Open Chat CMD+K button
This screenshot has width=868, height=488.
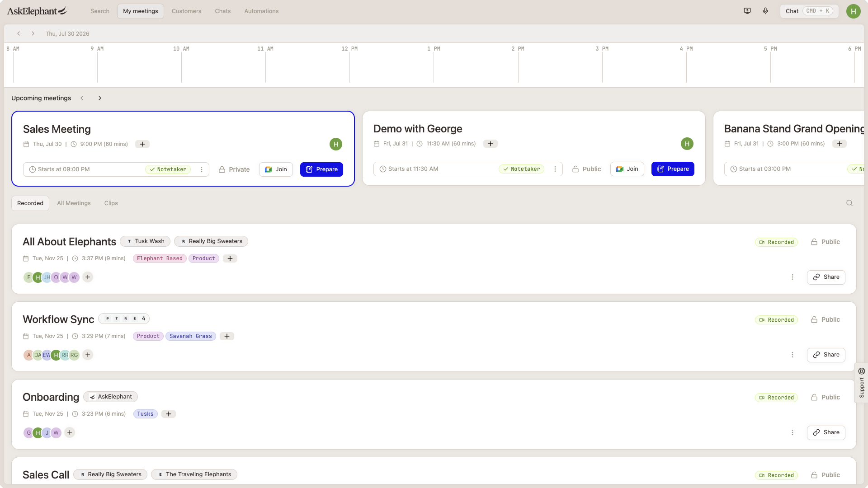point(809,11)
